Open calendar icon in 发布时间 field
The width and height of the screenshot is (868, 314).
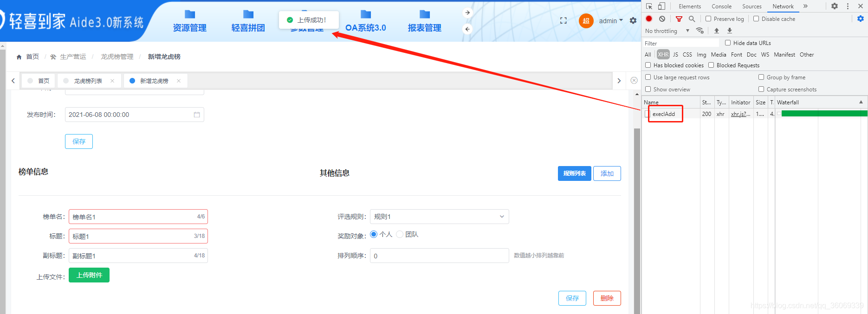click(x=197, y=115)
